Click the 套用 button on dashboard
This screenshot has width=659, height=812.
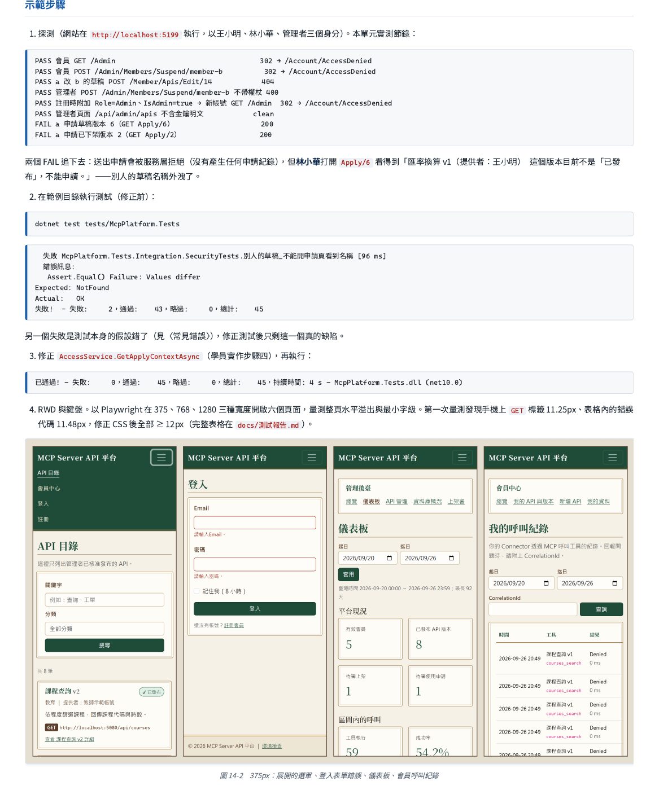[x=349, y=574]
